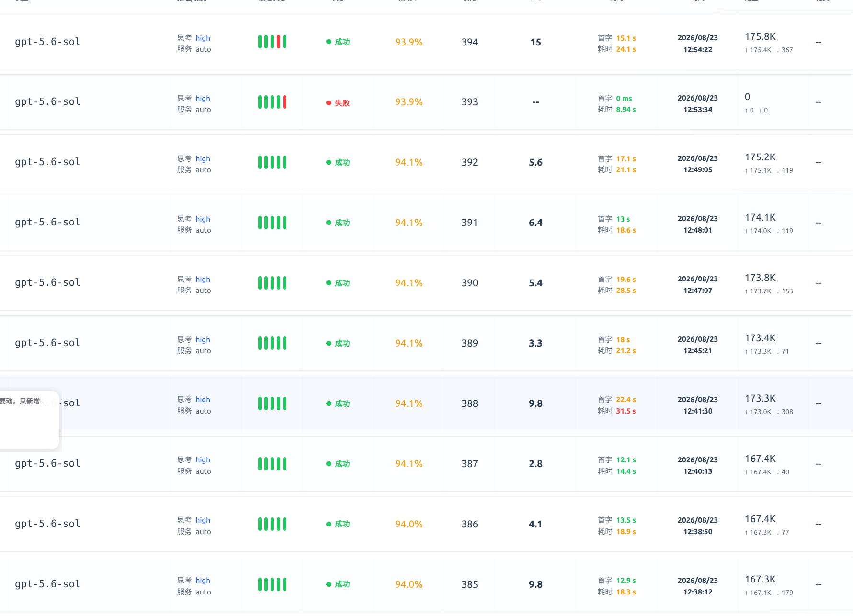Viewport: 853px width, 616px height.
Task: Click the tooltip popup text 只新增
Action: click(x=29, y=401)
